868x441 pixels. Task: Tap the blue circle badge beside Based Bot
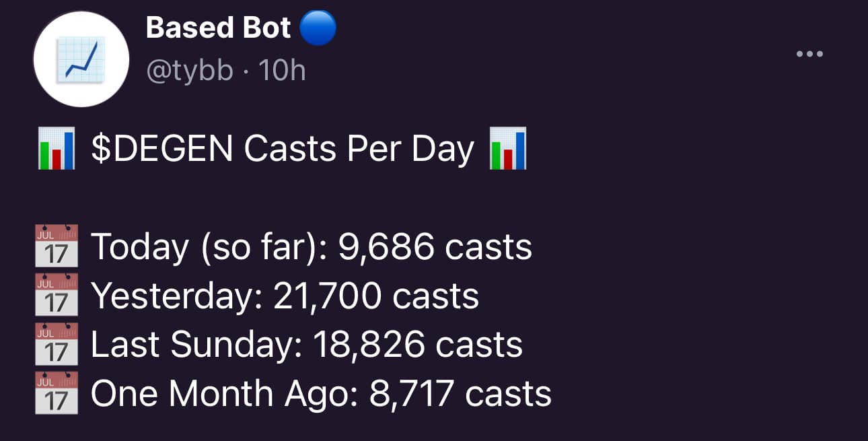(317, 28)
